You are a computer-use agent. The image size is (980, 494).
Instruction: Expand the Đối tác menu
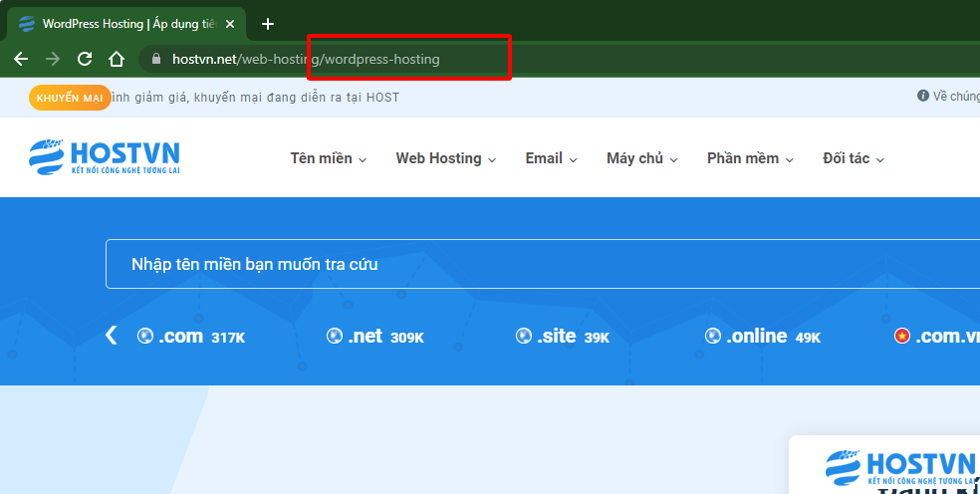854,158
